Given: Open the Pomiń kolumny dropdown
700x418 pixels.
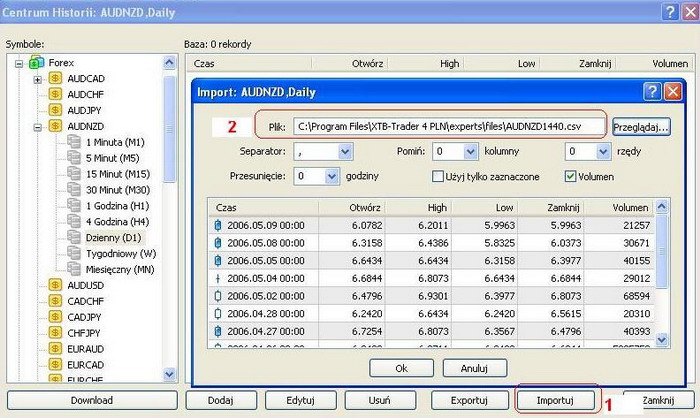Looking at the screenshot, I should click(x=470, y=152).
